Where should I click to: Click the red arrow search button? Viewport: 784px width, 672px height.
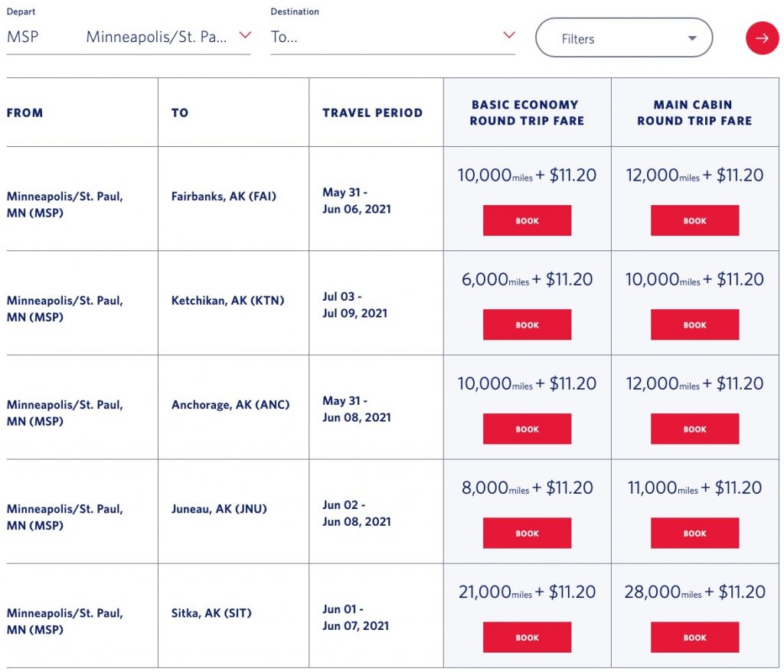[x=762, y=38]
